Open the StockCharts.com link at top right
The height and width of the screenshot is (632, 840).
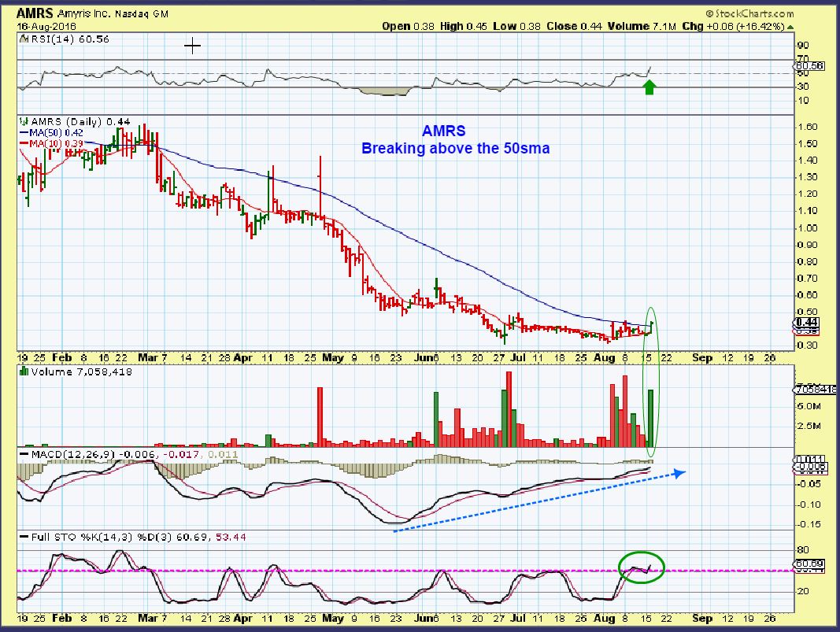point(749,13)
